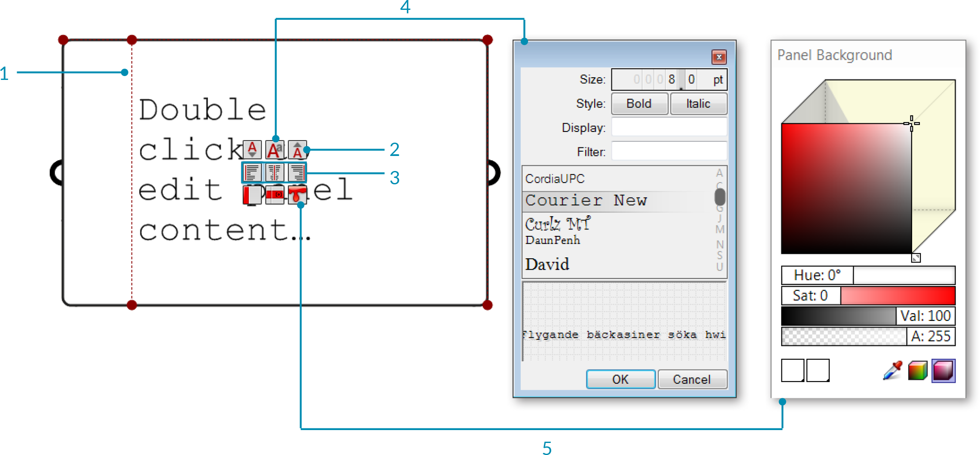Image resolution: width=980 pixels, height=455 pixels.
Task: Align panel text to the left
Action: (x=252, y=173)
